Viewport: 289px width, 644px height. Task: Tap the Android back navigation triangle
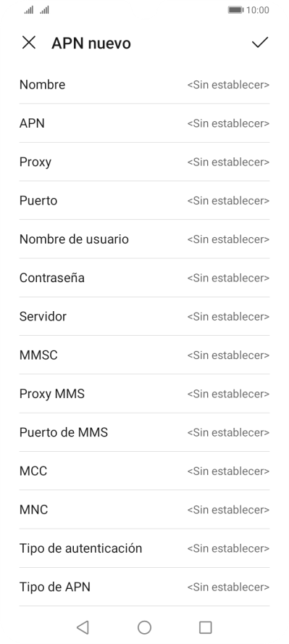pyautogui.click(x=83, y=627)
